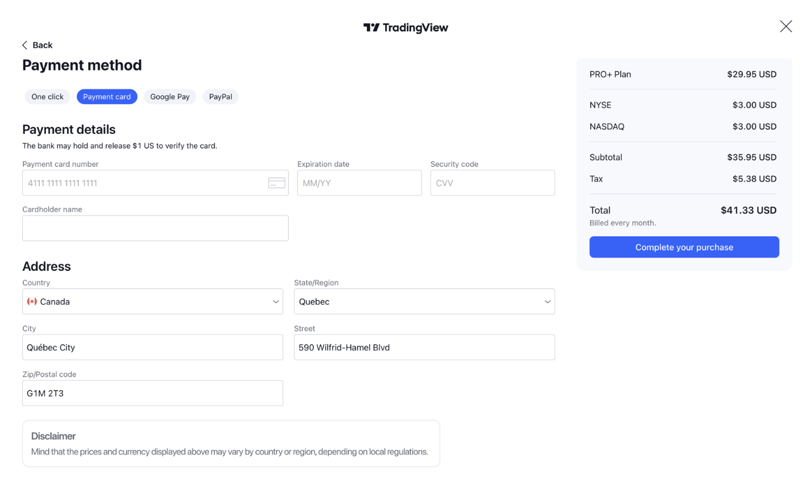
Task: Click the bank $1 US verification note
Action: click(x=120, y=146)
